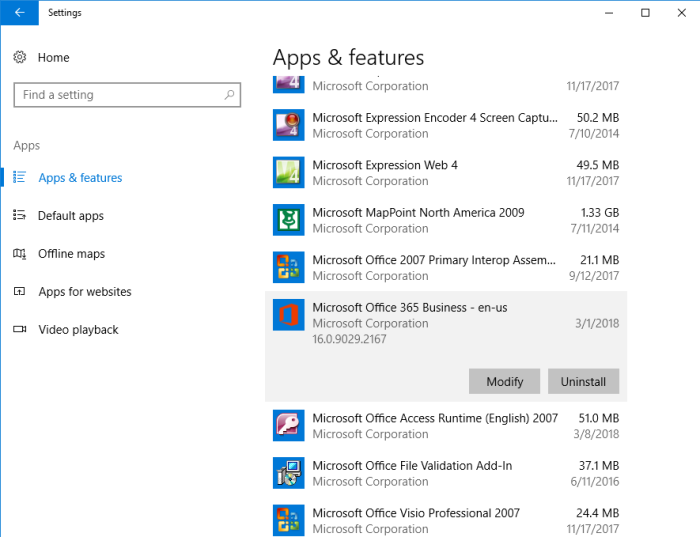Click the 49.5 MB size value
Image resolution: width=700 pixels, height=537 pixels.
598,165
